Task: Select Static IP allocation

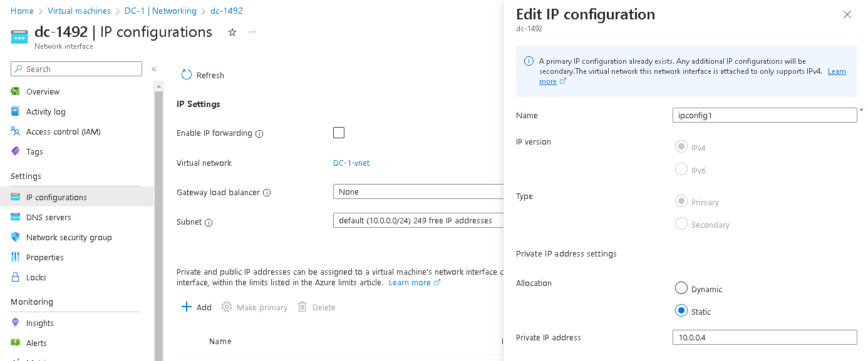Action: tap(681, 311)
